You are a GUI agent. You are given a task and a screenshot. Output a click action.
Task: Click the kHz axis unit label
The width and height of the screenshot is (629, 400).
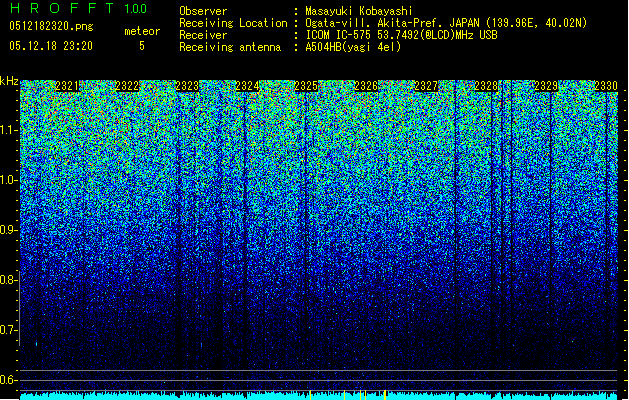tap(9, 81)
